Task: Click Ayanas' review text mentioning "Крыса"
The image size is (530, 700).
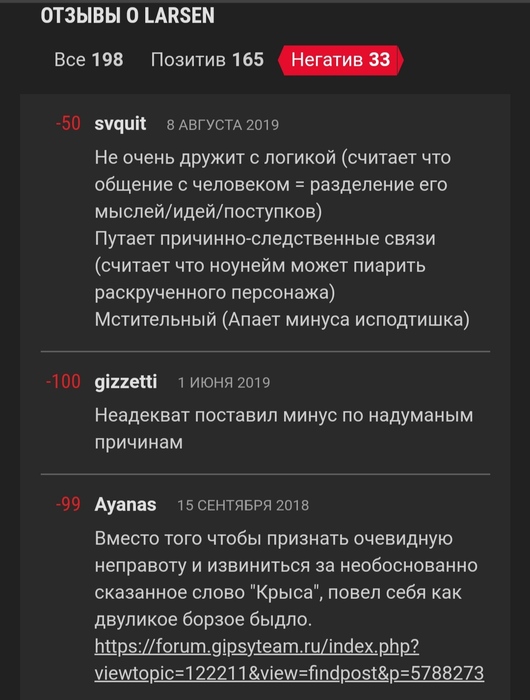Action: click(x=286, y=579)
